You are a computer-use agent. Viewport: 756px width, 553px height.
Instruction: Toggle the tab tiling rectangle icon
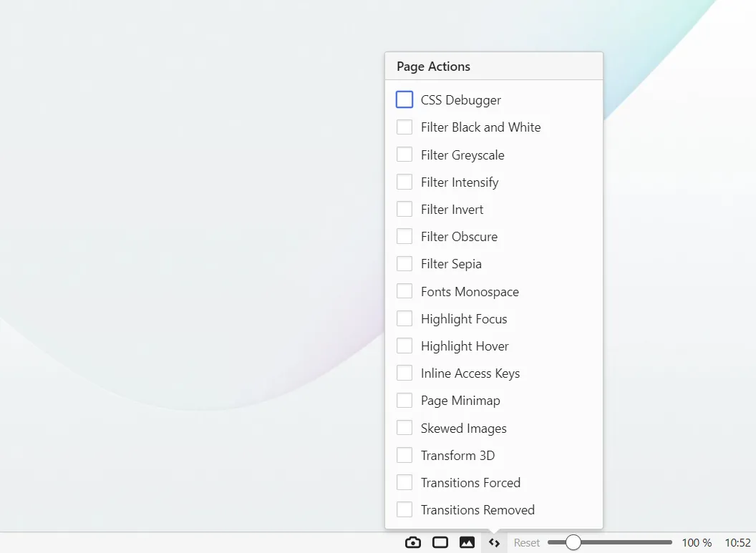tap(440, 542)
